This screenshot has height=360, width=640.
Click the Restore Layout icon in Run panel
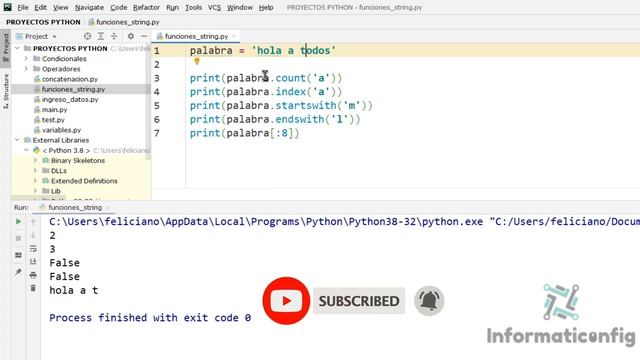[18, 255]
